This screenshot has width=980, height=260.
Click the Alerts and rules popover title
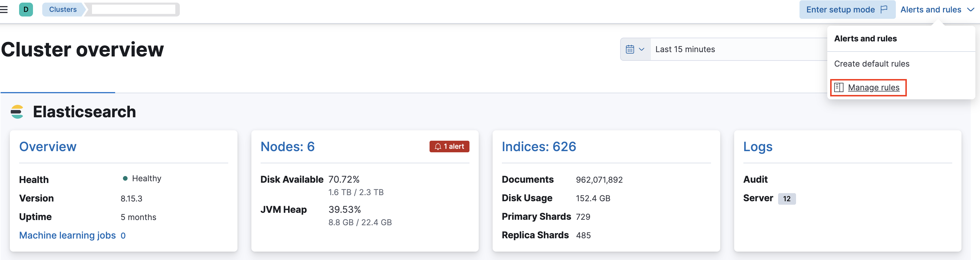click(x=865, y=39)
